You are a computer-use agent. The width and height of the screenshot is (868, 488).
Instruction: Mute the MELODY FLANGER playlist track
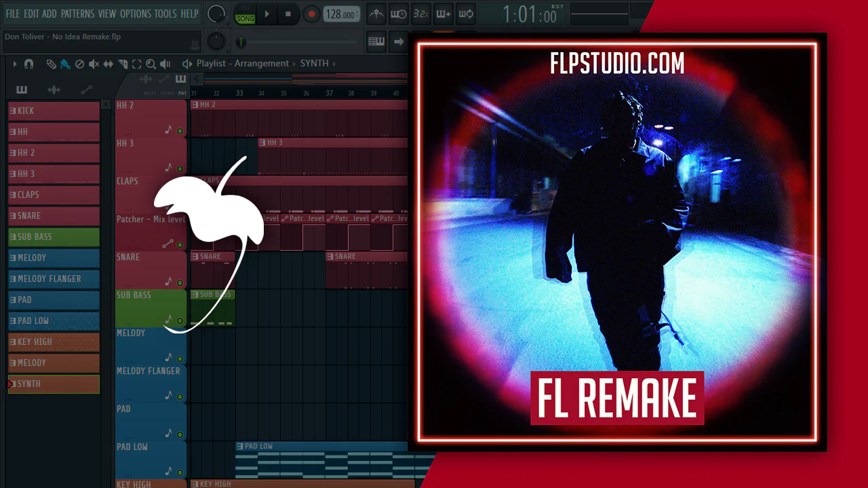[180, 396]
